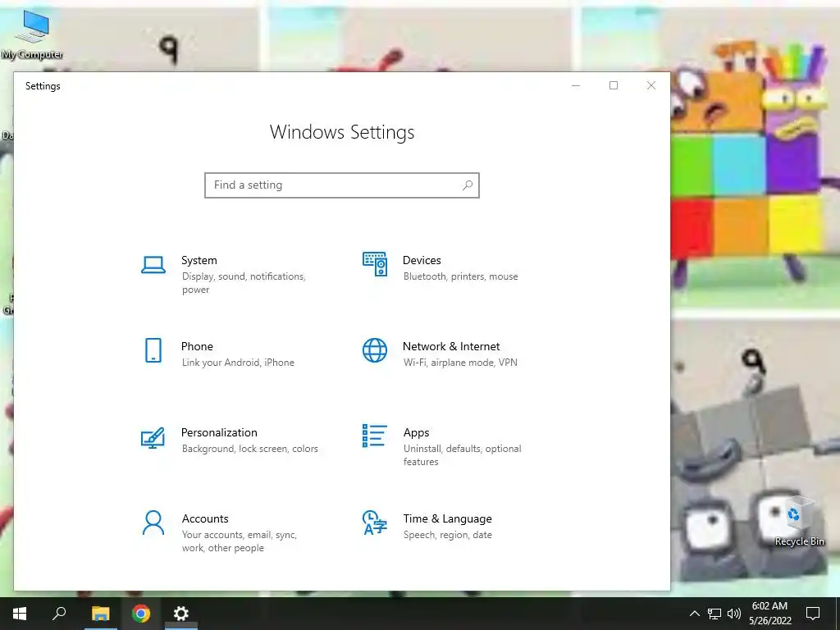Viewport: 840px width, 630px height.
Task: Open the Devices keyboard and speaker icon
Action: click(x=374, y=264)
